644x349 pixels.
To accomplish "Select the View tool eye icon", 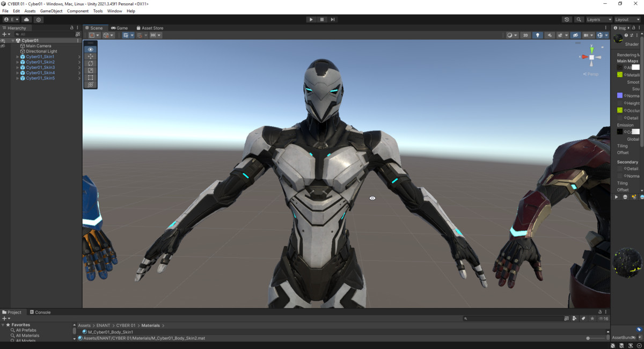I will click(x=90, y=49).
